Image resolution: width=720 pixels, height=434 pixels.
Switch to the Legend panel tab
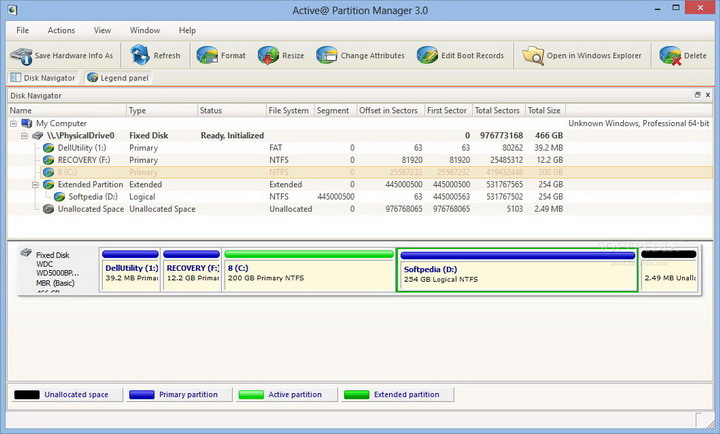coord(118,78)
